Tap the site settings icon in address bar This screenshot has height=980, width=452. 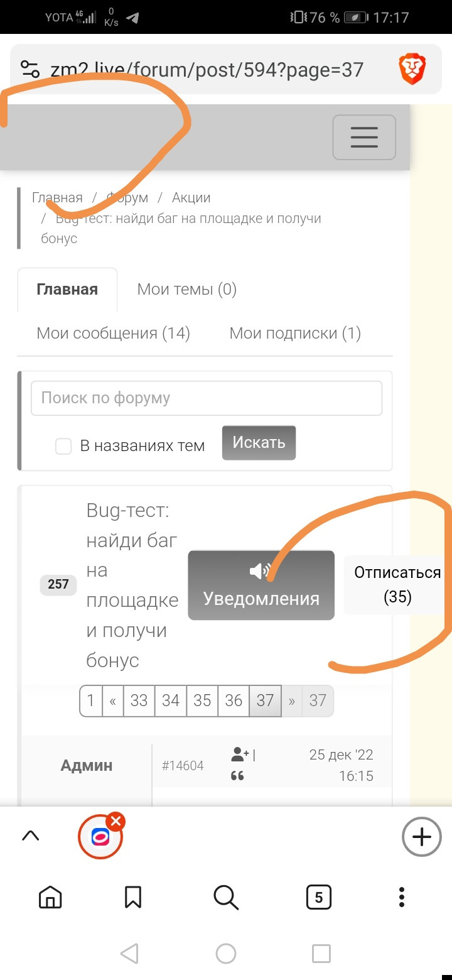[30, 69]
